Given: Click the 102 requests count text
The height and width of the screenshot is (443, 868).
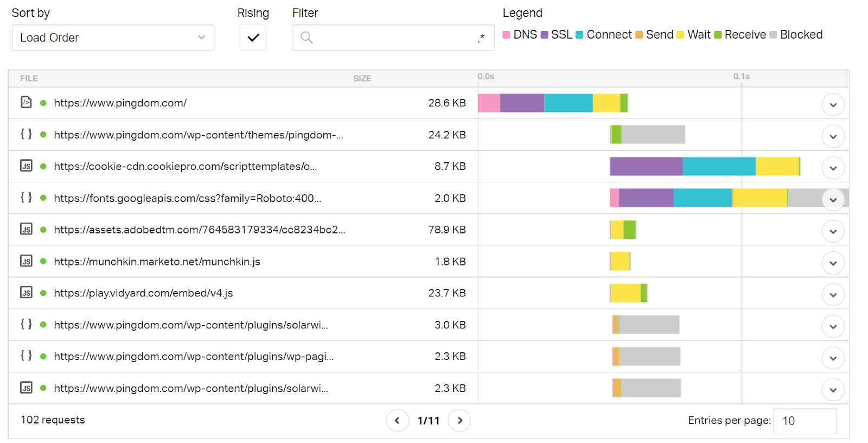Looking at the screenshot, I should pos(53,420).
